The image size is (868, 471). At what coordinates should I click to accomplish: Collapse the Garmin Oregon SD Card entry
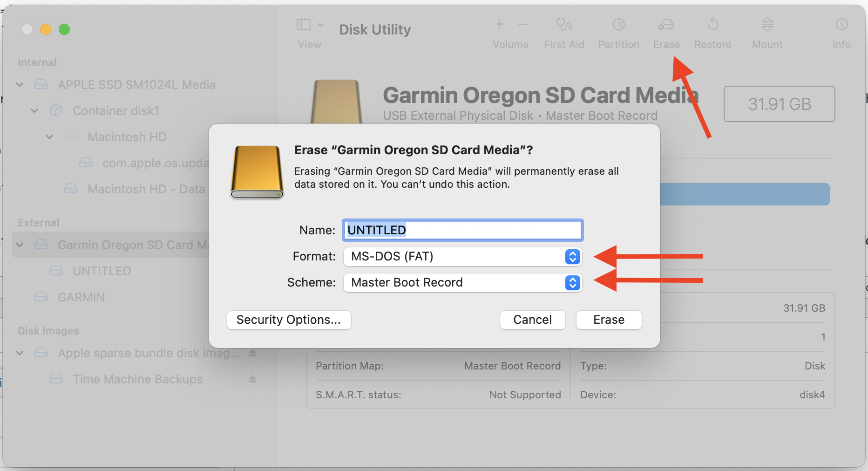[x=20, y=245]
